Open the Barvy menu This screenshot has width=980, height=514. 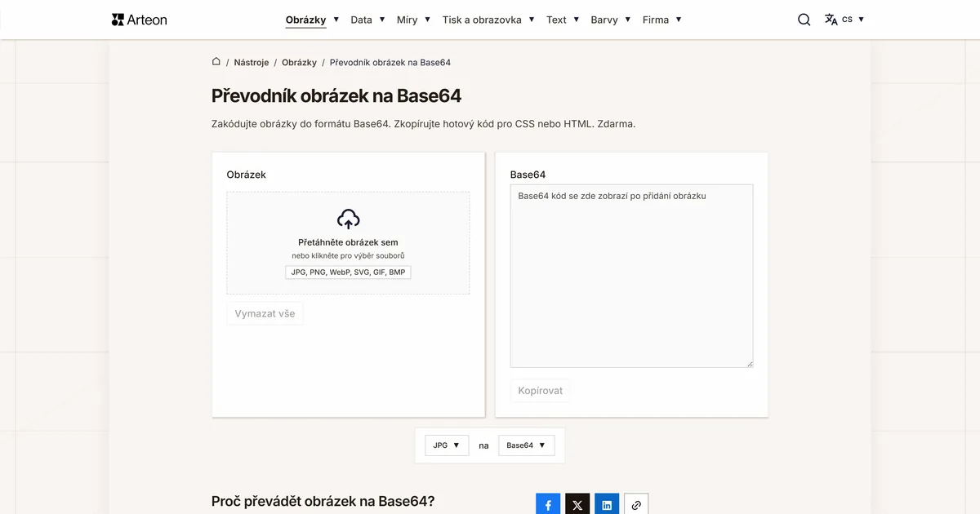(x=604, y=20)
